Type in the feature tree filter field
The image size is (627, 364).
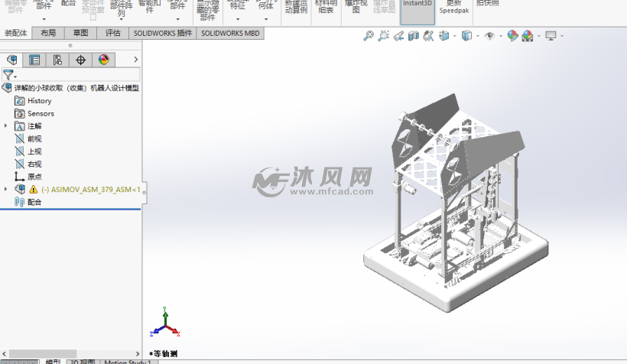(78, 74)
